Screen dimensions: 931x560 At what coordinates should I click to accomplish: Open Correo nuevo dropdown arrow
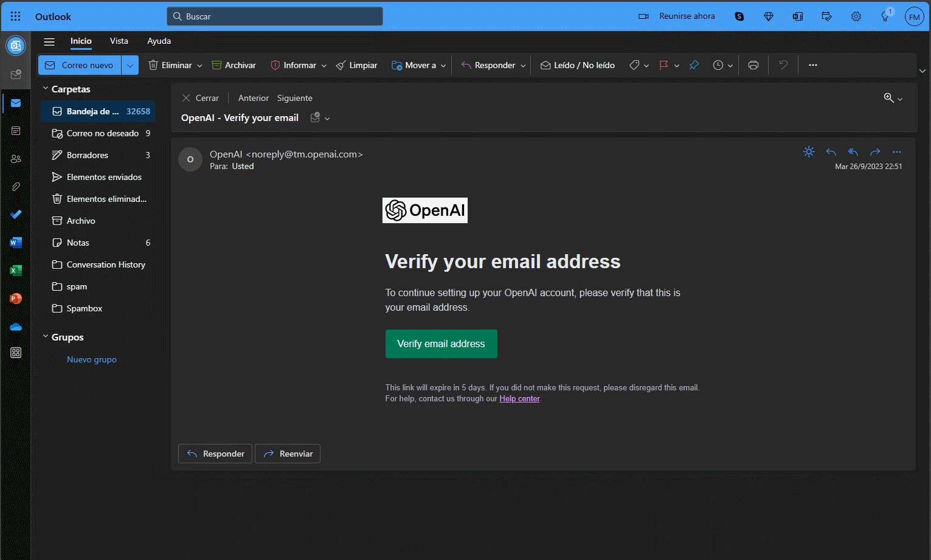click(130, 65)
